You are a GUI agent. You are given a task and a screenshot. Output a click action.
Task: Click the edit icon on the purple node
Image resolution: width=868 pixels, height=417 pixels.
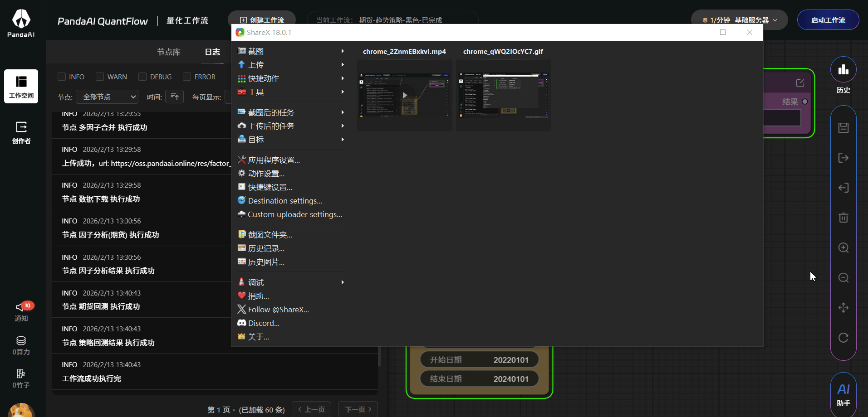(800, 83)
